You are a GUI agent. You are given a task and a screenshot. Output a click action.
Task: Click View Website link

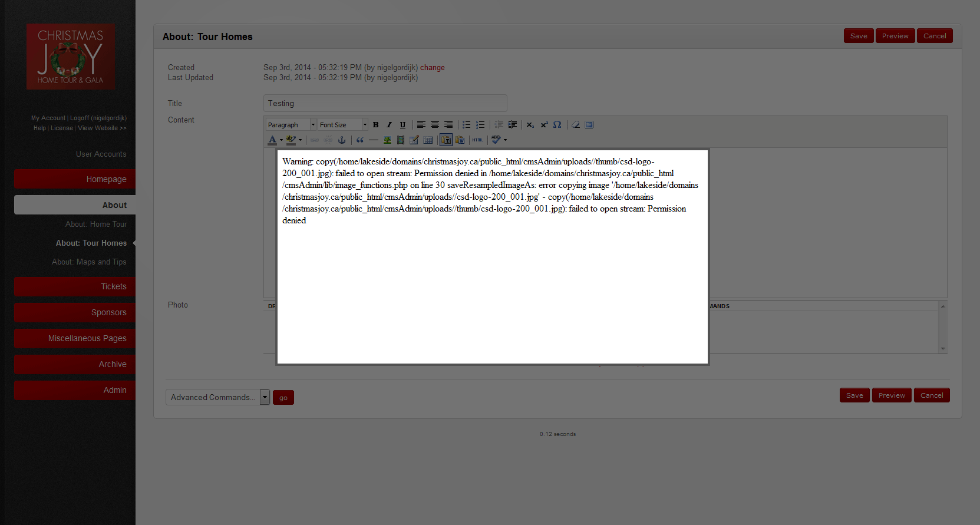(102, 128)
